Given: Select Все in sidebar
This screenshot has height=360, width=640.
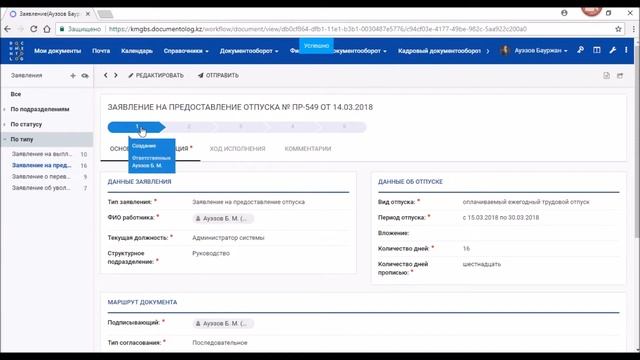Looking at the screenshot, I should click(16, 94).
